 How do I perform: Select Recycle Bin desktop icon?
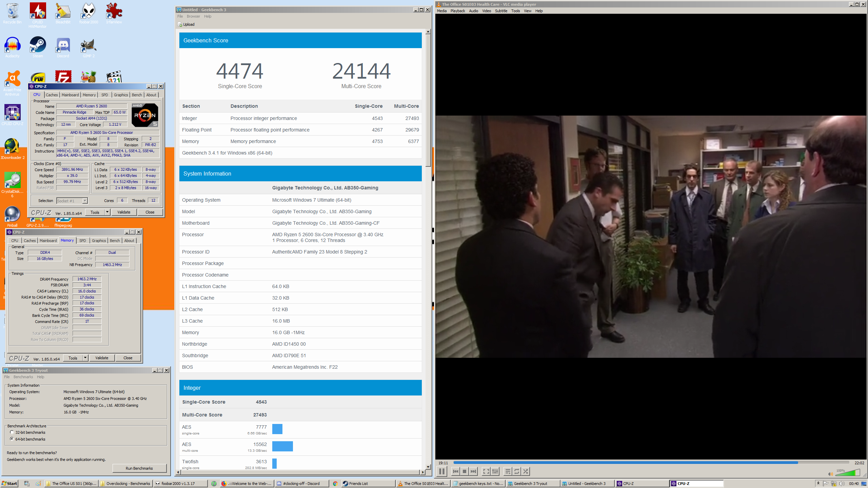click(12, 14)
